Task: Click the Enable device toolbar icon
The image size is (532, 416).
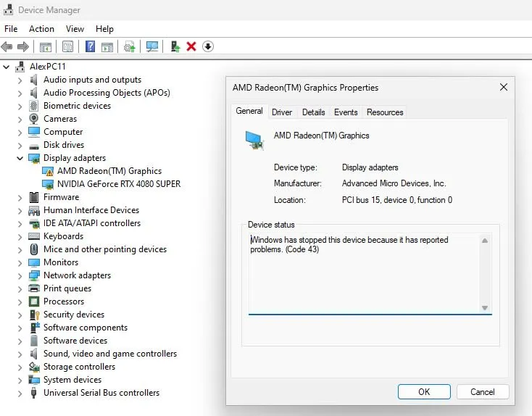Action: (x=175, y=46)
